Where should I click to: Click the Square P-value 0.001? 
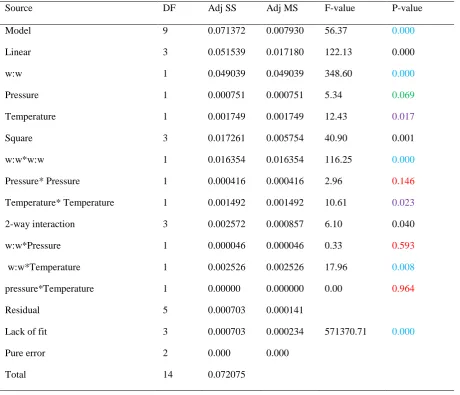pos(403,138)
